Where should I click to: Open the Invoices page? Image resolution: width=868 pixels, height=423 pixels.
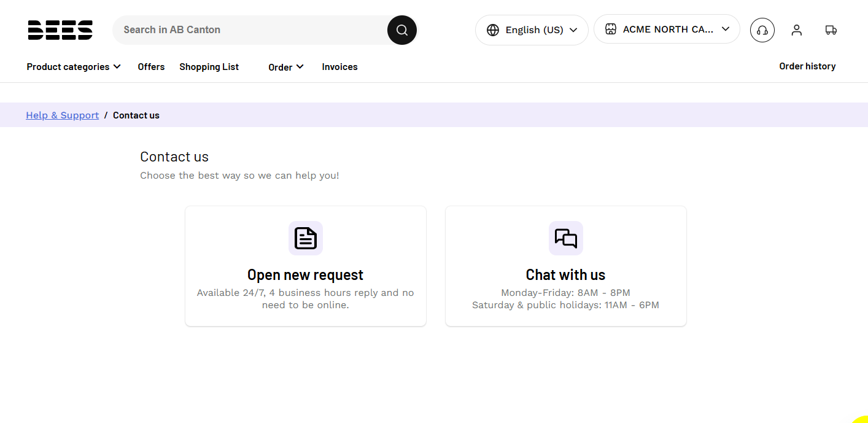point(339,67)
